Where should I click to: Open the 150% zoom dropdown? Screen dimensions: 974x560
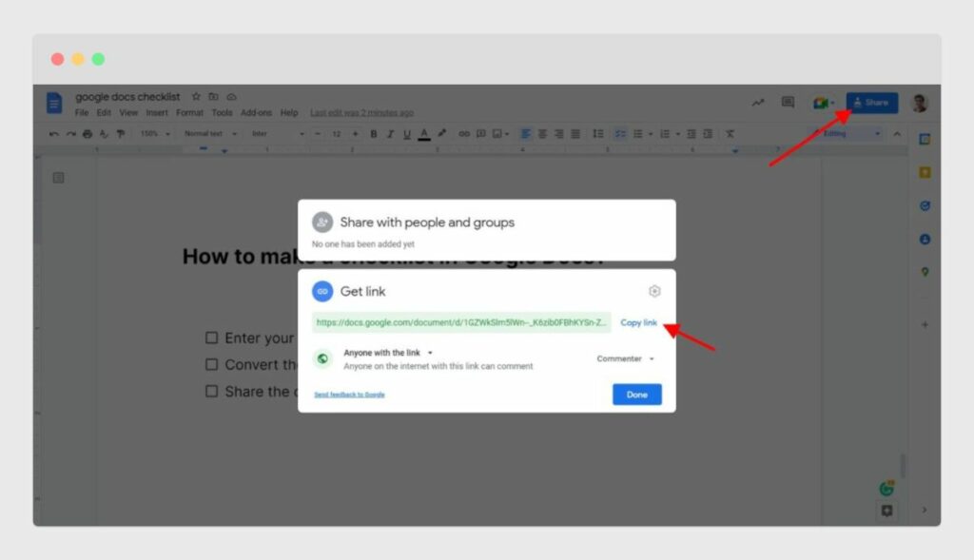coord(155,133)
